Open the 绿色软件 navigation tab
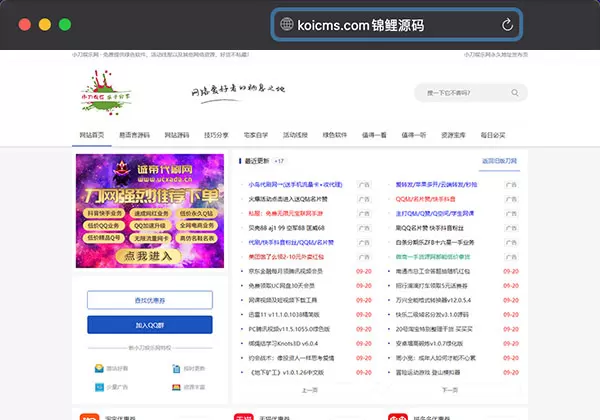The image size is (600, 420). click(335, 135)
